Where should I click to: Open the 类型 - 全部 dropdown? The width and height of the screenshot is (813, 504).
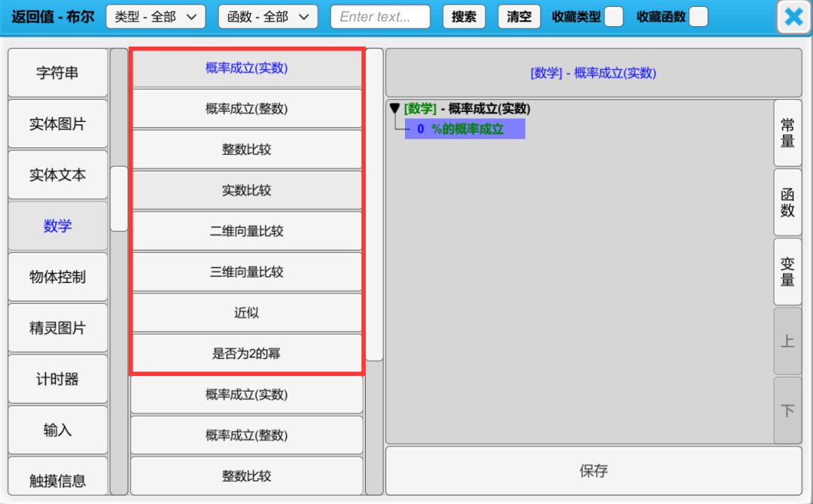(156, 17)
